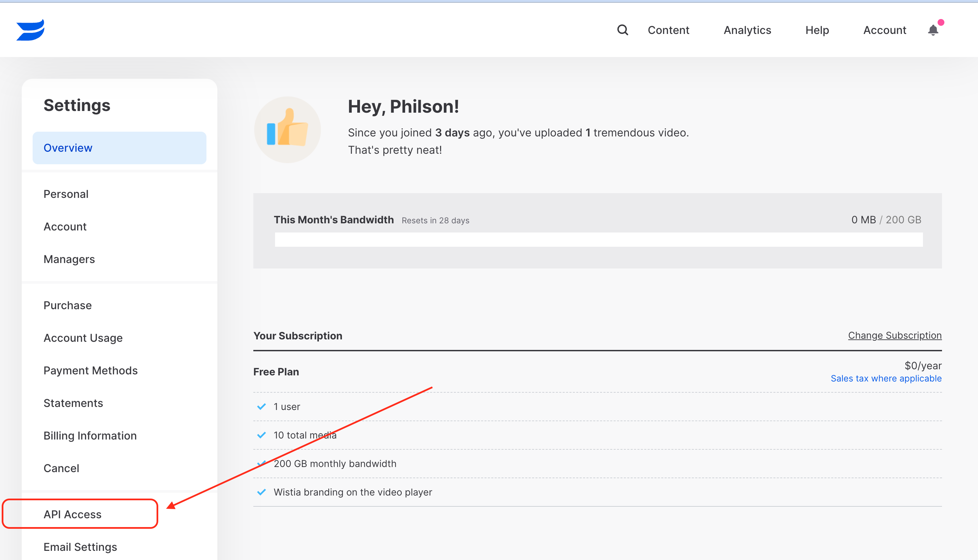Screen dimensions: 978x560
Task: Toggle the 200 GB bandwidth checkbox
Action: 262,463
